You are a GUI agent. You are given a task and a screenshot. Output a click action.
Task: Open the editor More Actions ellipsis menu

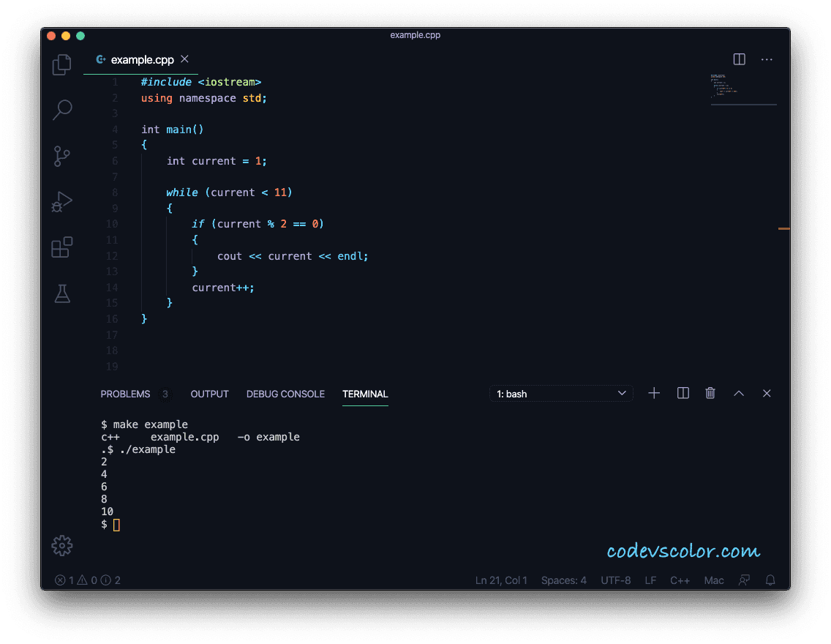767,59
